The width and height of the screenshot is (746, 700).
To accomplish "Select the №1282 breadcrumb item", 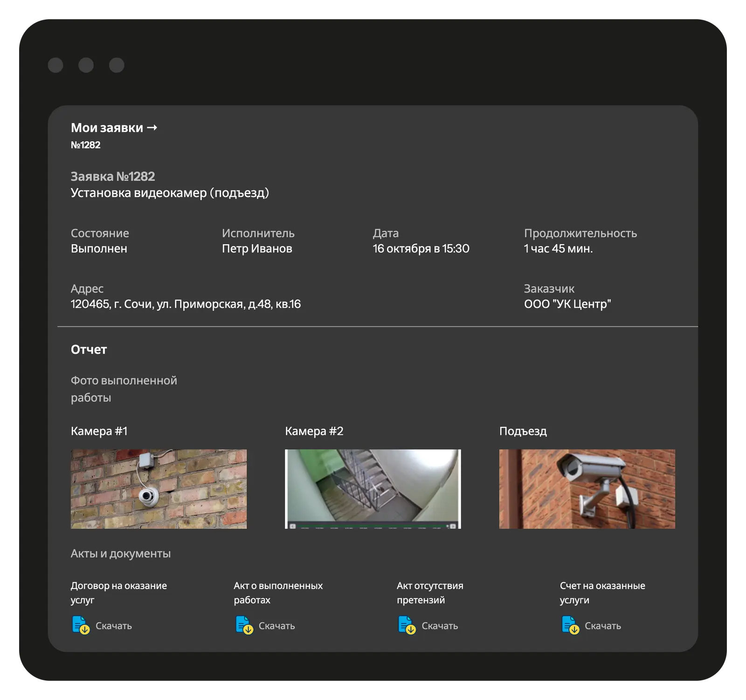I will click(x=85, y=145).
